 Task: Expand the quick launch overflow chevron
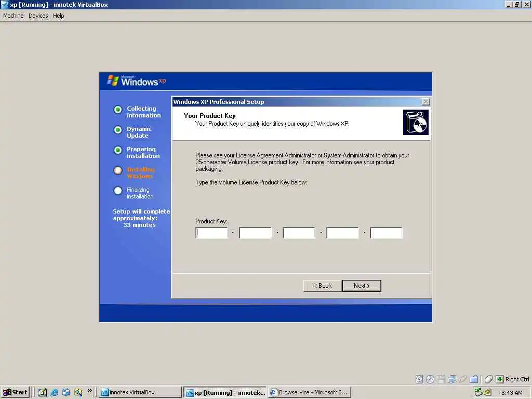point(89,391)
